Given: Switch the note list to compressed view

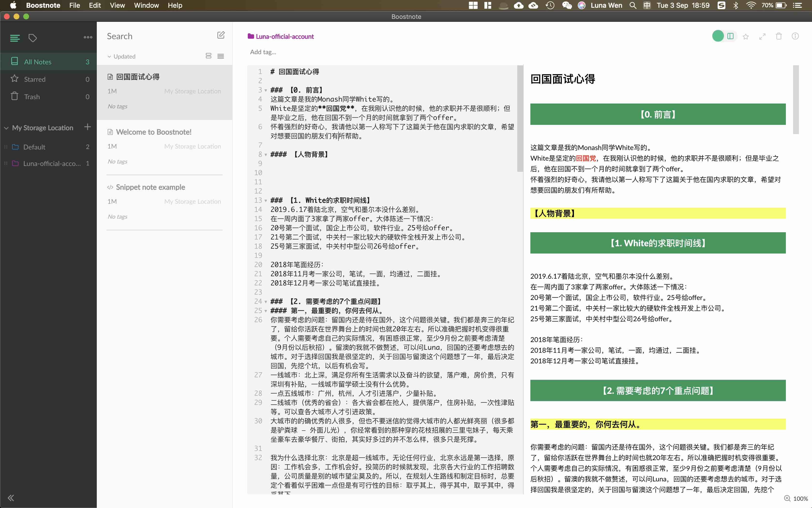Looking at the screenshot, I should [x=221, y=56].
